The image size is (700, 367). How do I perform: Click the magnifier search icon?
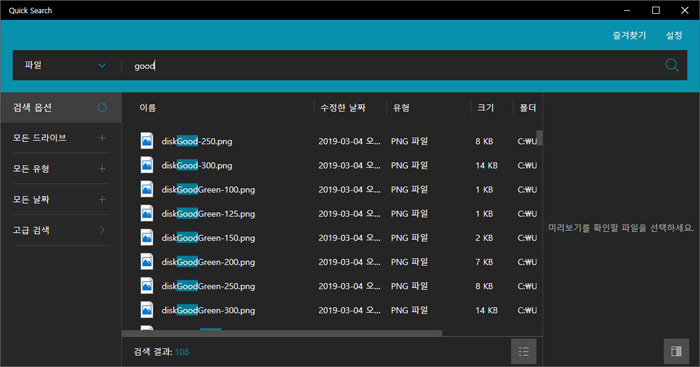click(x=671, y=65)
